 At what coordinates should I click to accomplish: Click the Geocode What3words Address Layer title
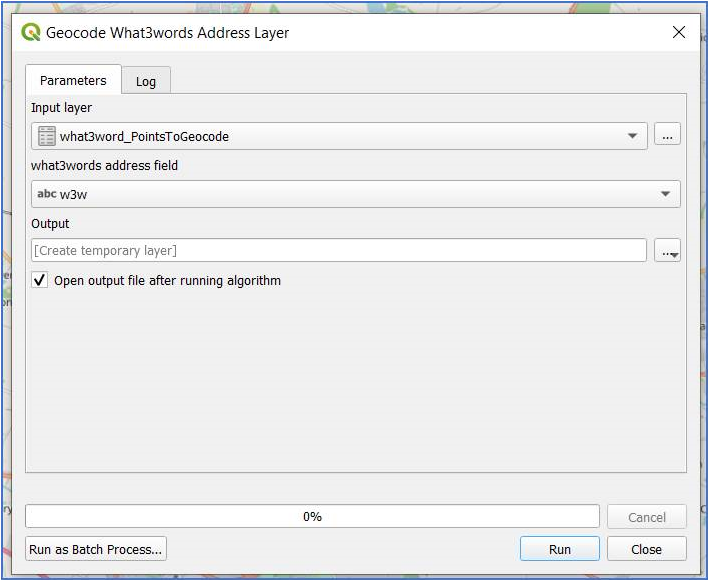point(167,33)
